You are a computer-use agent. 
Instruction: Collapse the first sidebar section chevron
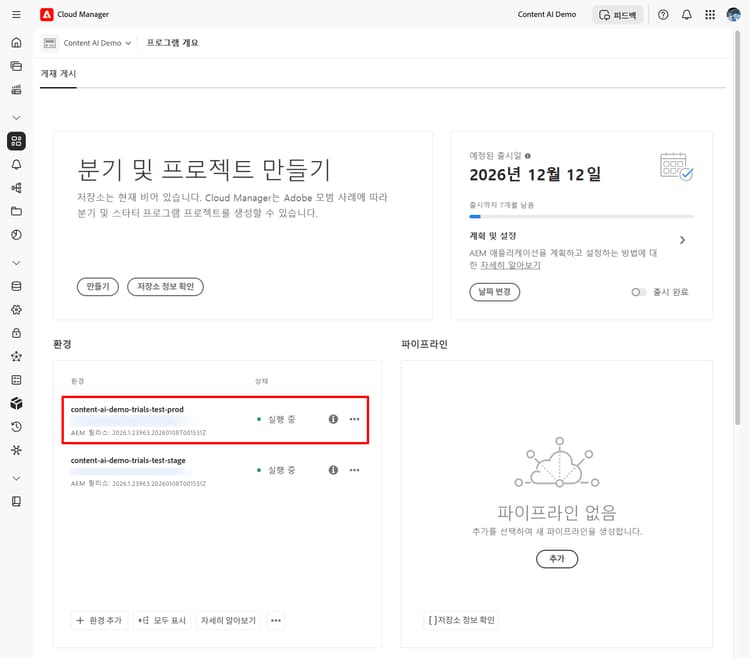pos(16,118)
